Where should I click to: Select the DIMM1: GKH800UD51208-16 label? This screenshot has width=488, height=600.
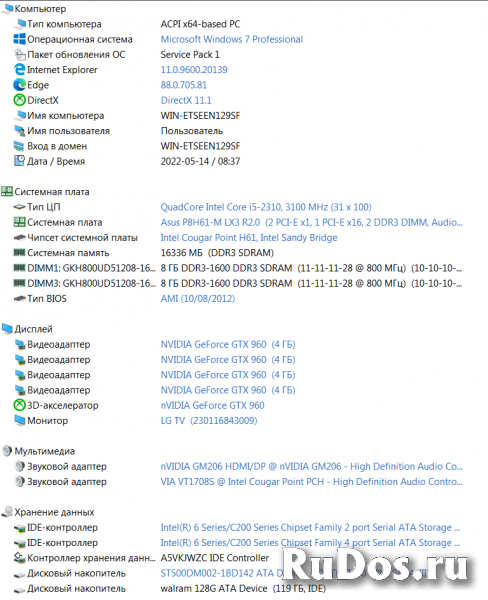pyautogui.click(x=91, y=268)
